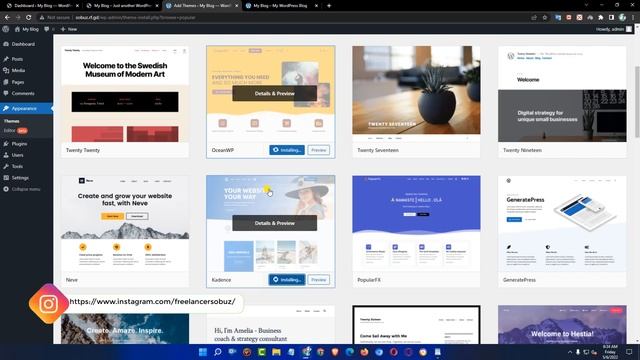640x360 pixels.
Task: Open the taskbar clock and date
Action: pos(610,352)
